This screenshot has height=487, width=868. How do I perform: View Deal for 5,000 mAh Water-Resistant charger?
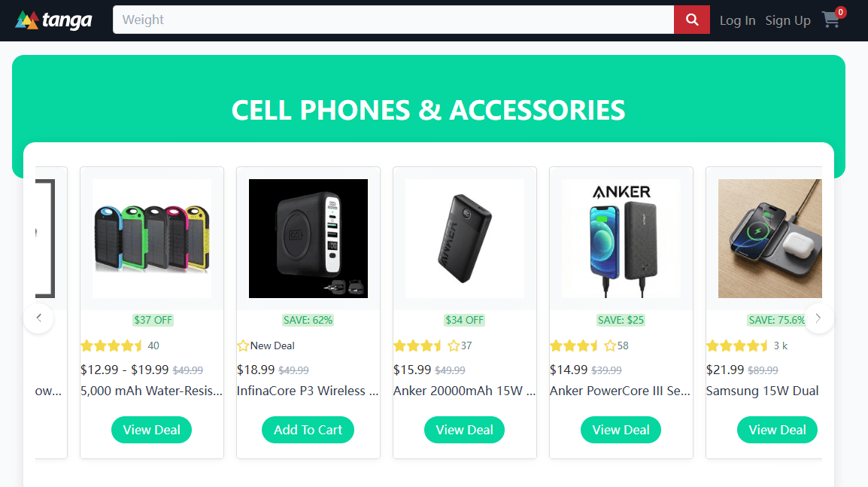click(151, 430)
